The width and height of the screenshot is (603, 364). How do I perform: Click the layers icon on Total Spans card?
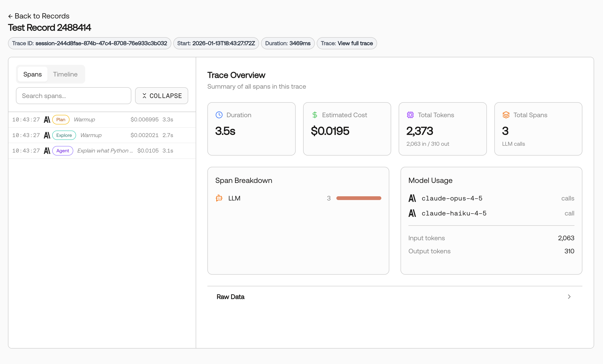tap(506, 115)
